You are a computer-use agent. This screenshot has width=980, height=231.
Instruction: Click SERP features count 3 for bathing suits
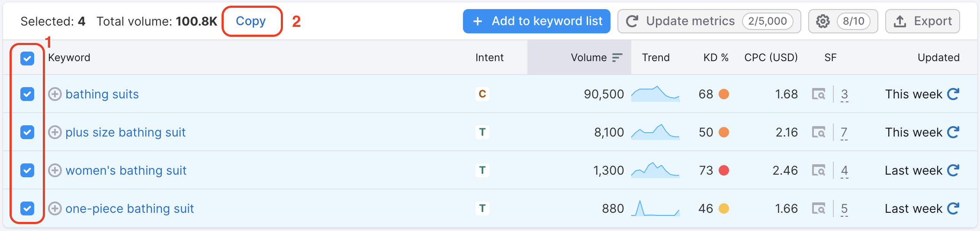[844, 94]
